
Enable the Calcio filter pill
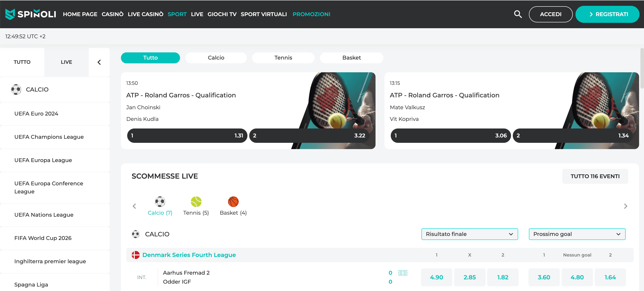216,58
